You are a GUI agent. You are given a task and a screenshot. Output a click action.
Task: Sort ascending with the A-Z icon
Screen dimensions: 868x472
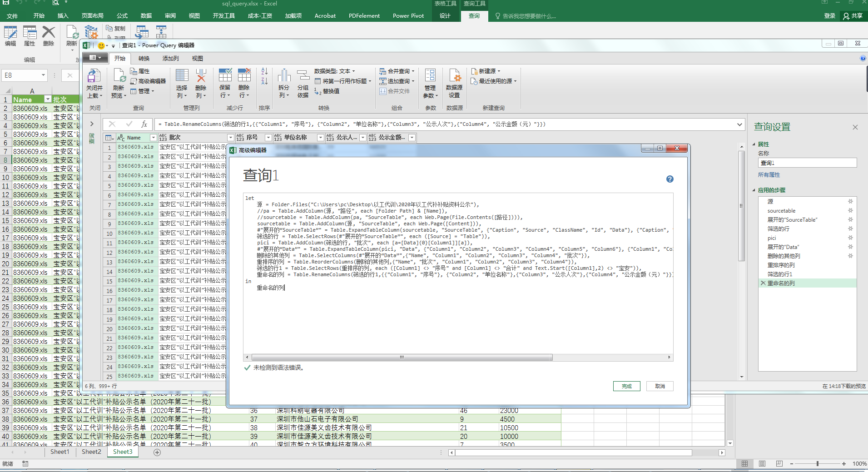(x=264, y=71)
